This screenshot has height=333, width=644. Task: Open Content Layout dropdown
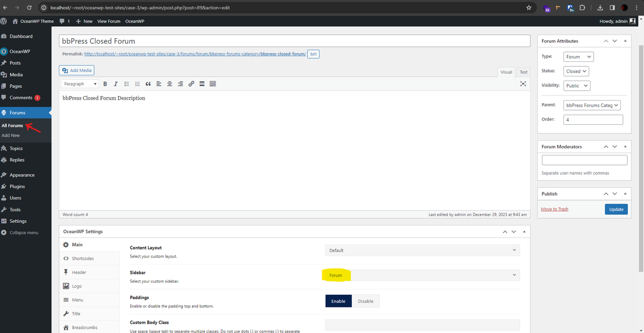[x=423, y=250]
